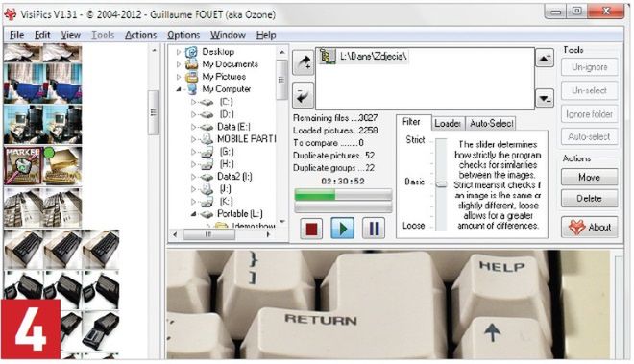Select the (J:) drive in tree

(226, 189)
